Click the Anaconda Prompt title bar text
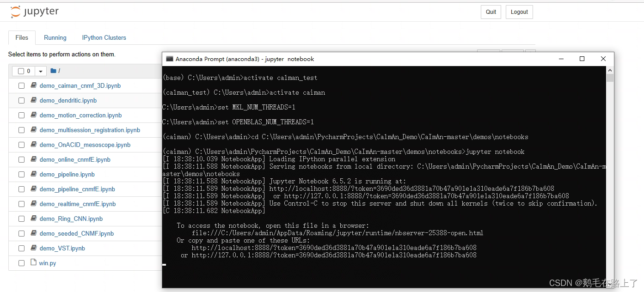This screenshot has height=292, width=644. tap(245, 59)
